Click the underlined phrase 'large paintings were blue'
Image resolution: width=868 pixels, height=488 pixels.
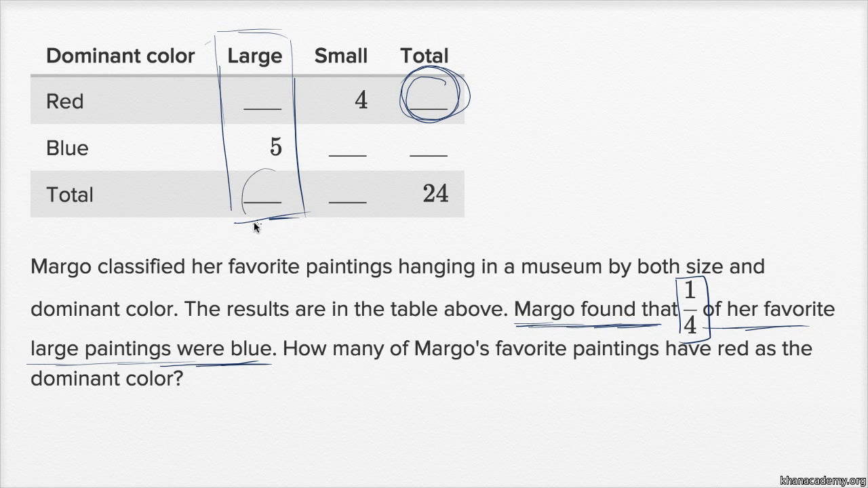point(151,348)
